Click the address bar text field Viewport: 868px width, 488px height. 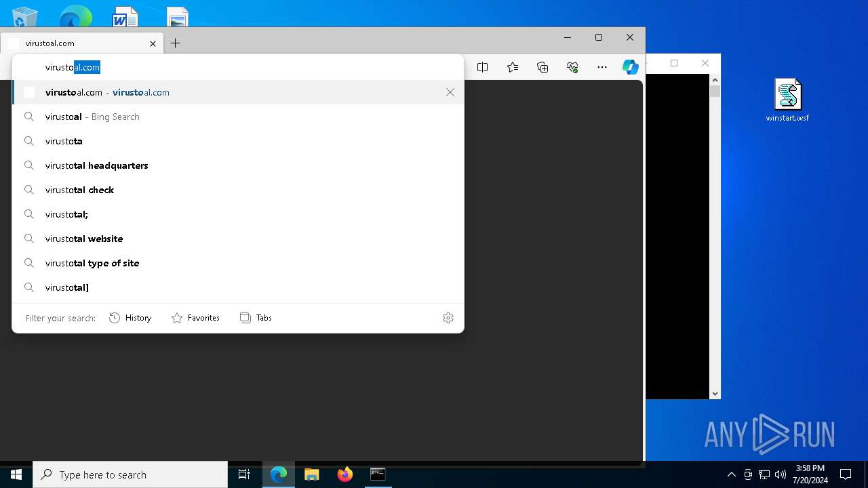237,67
